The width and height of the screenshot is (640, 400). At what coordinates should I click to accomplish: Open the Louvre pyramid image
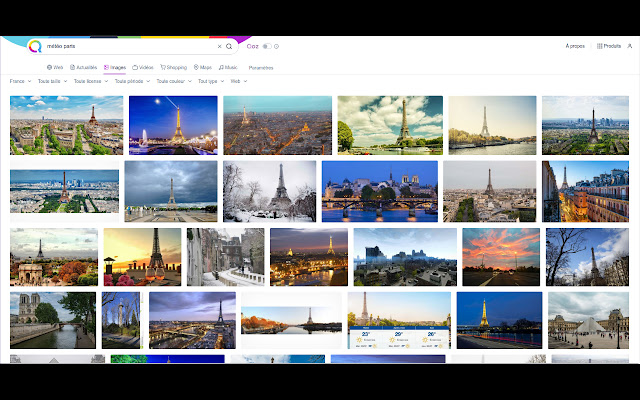click(x=589, y=320)
